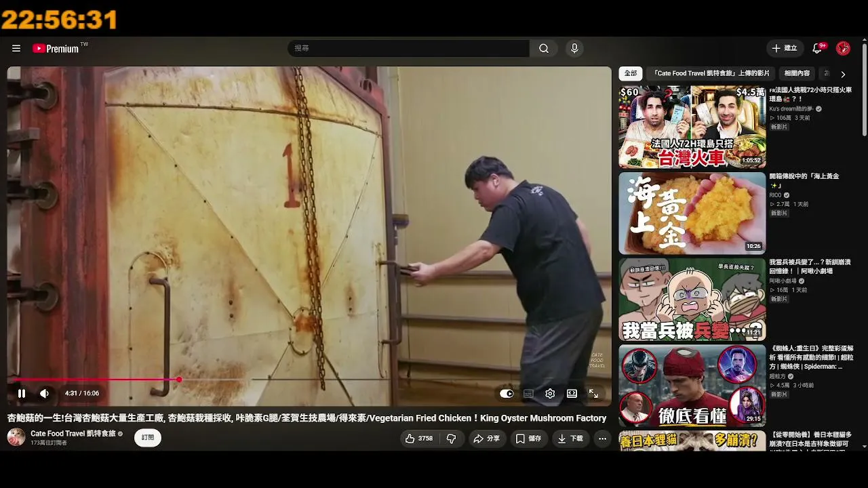The height and width of the screenshot is (488, 868).
Task: Toggle the autoplay switch
Action: point(507,393)
